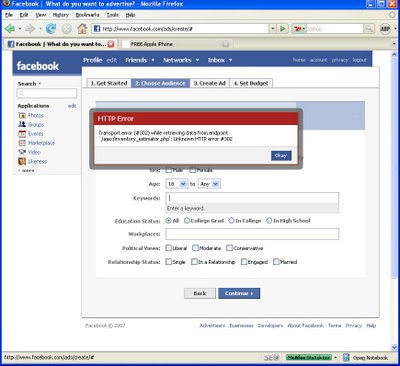This screenshot has width=400, height=366.
Task: Click the Continue button
Action: click(x=239, y=293)
